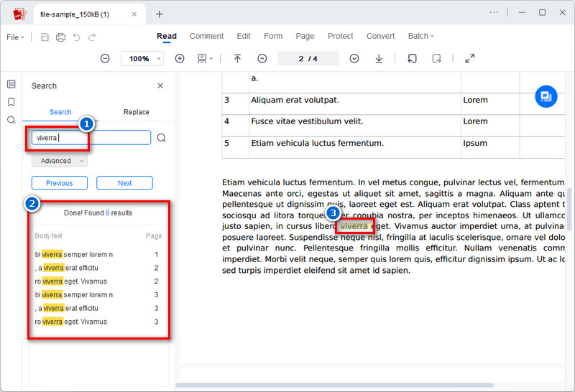Select the Replace sub-tab
This screenshot has width=575, height=392.
(136, 112)
